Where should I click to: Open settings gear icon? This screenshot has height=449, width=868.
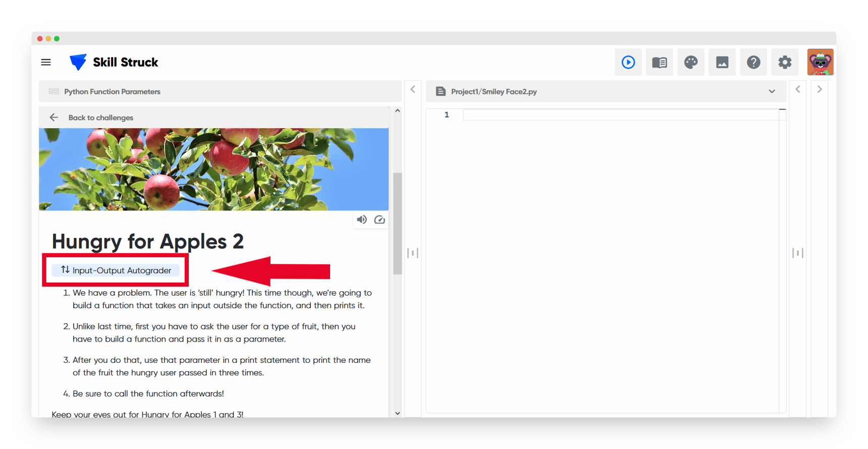point(784,62)
